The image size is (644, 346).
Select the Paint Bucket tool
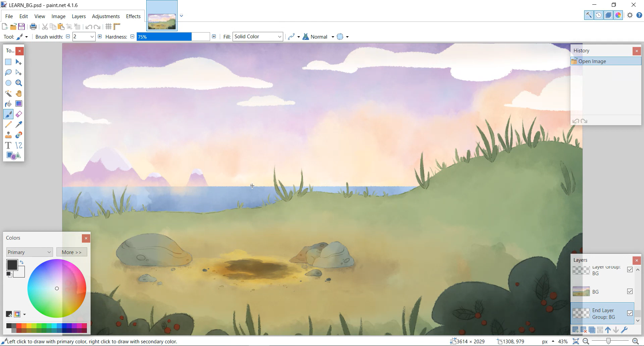(x=8, y=104)
